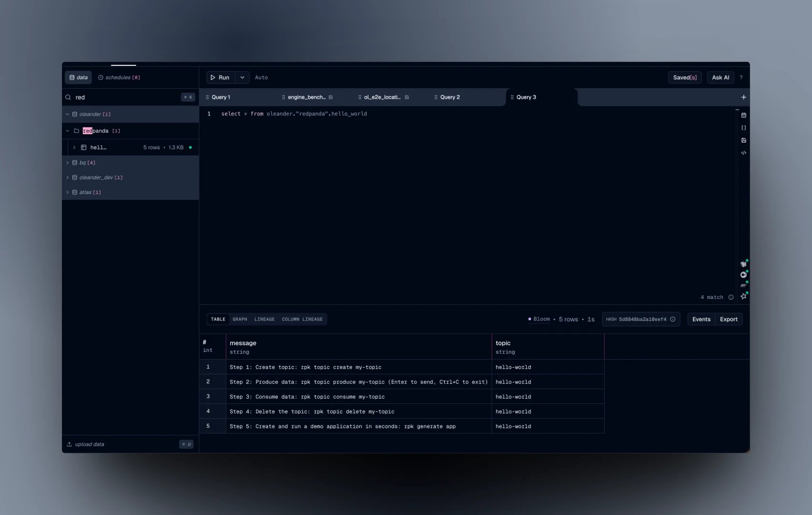Viewport: 812px width, 515px height.
Task: Expand the bq catalog
Action: click(67, 163)
